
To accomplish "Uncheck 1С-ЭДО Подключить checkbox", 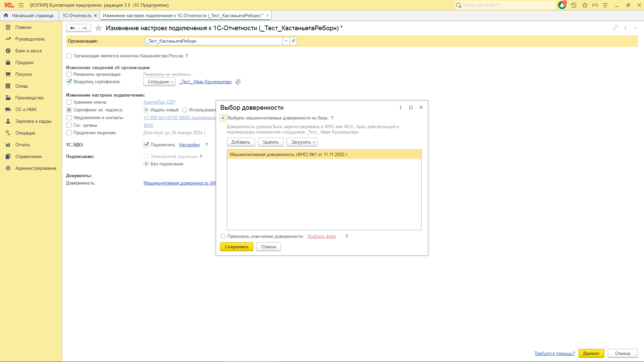I will tap(146, 145).
